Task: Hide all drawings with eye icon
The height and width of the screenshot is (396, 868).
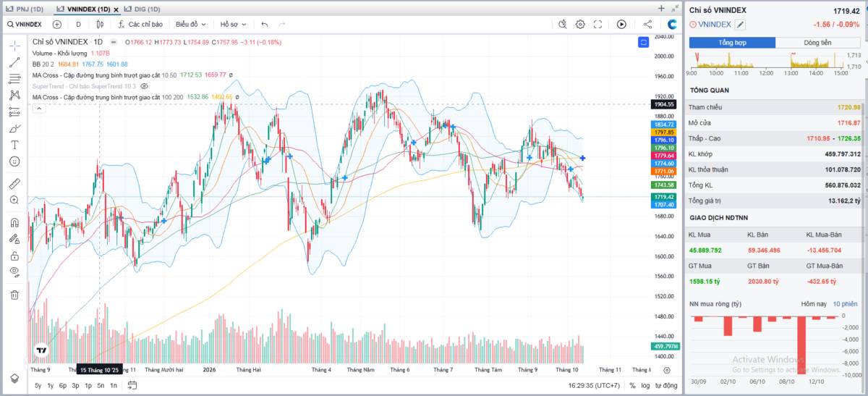Action: point(14,272)
